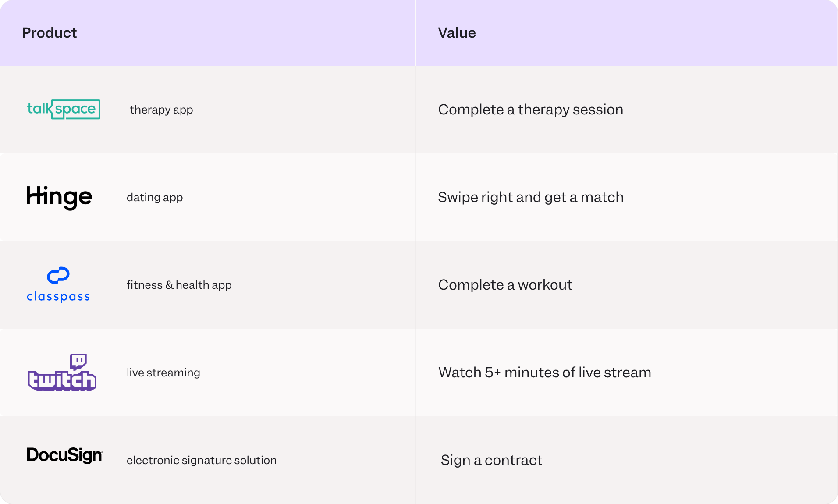
Task: Click the "dating app" label
Action: point(155,197)
